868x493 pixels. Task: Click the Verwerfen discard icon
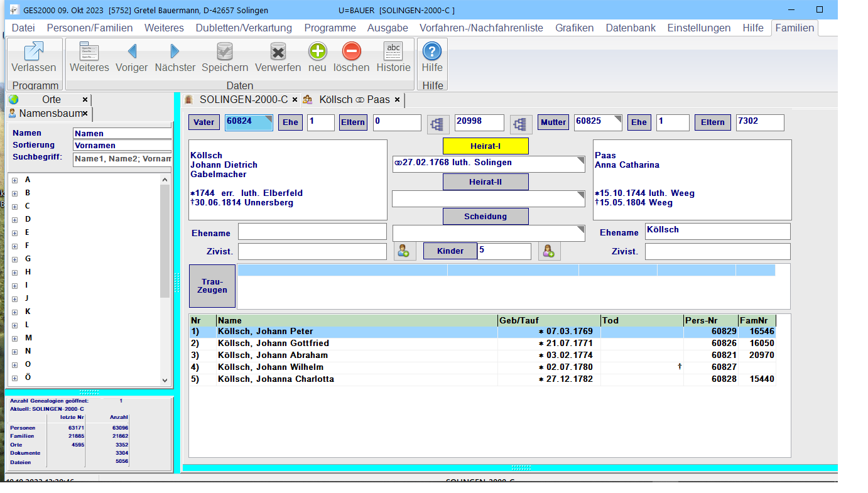coord(278,51)
